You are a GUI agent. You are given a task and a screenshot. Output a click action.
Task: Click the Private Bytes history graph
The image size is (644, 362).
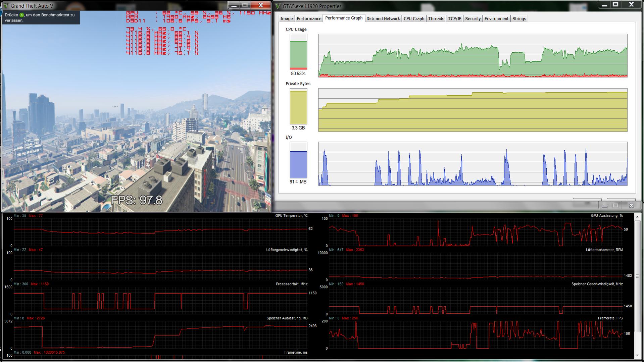(x=473, y=110)
